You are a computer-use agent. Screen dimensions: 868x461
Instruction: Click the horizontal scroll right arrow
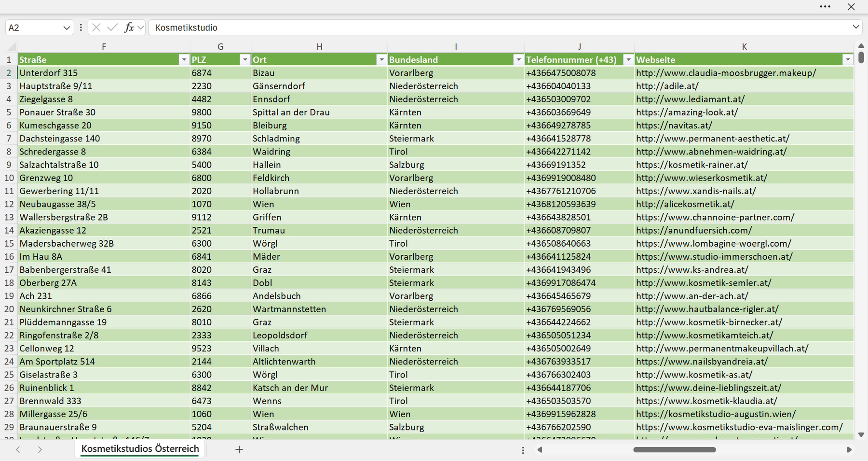(x=849, y=449)
